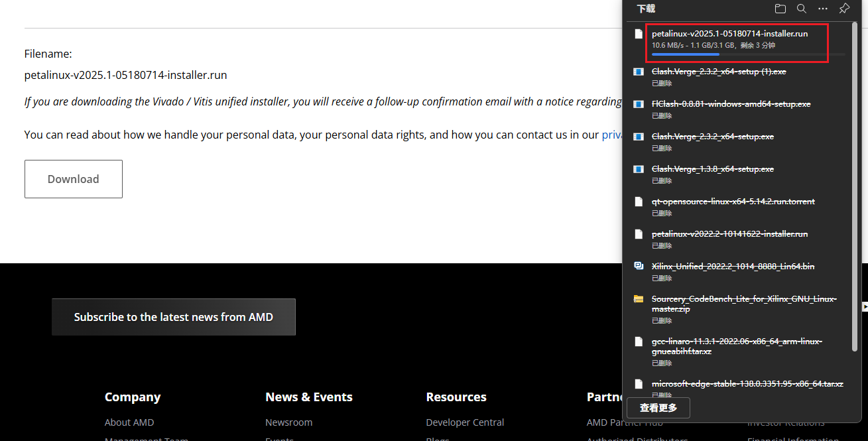Viewport: 868px width, 441px height.
Task: Click the Resources footer heading
Action: pos(456,397)
